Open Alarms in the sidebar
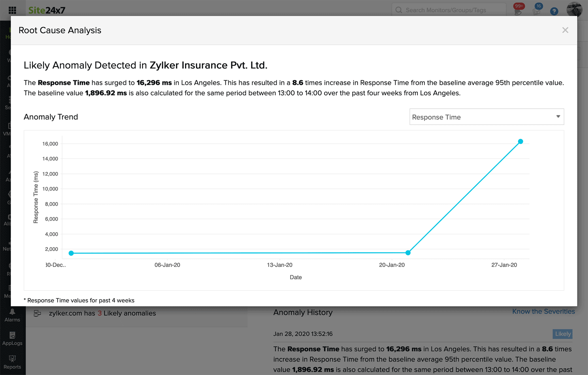The height and width of the screenshot is (375, 588). click(x=12, y=316)
